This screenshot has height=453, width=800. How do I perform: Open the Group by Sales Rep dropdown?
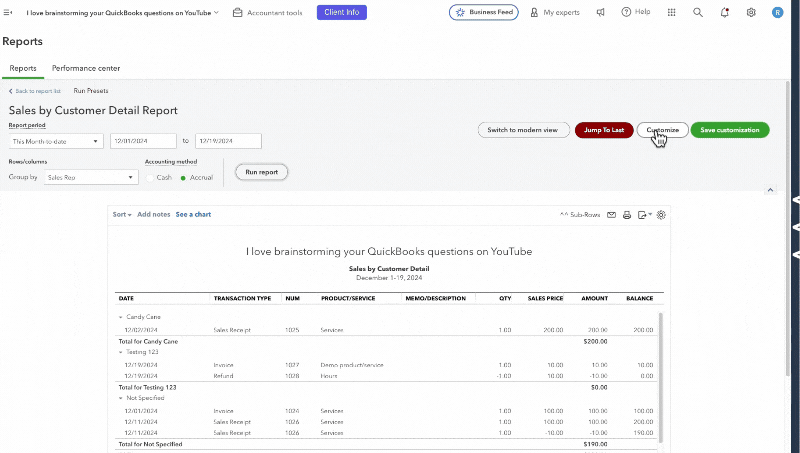tap(91, 177)
